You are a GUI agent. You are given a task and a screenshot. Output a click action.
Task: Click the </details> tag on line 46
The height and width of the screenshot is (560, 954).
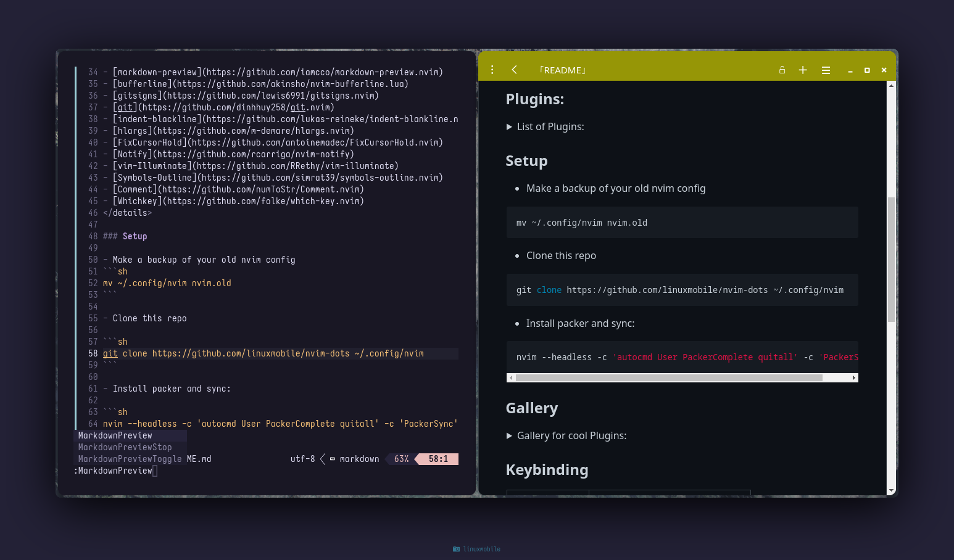[x=127, y=213]
